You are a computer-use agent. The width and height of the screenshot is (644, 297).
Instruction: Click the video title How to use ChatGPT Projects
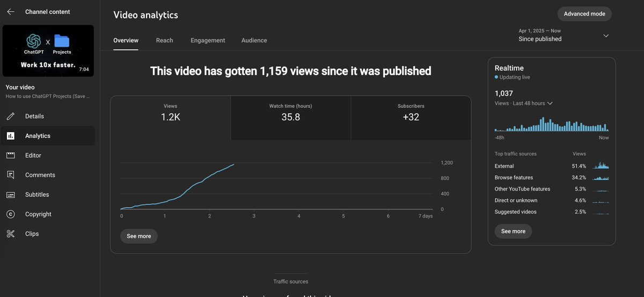point(48,97)
